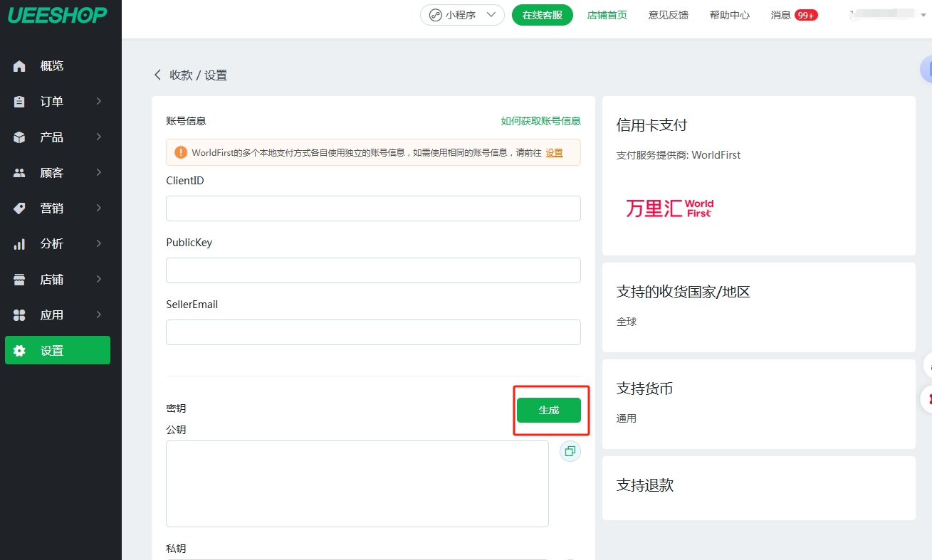Click the green 生成 button
Screen dimensions: 932x560
click(x=548, y=410)
